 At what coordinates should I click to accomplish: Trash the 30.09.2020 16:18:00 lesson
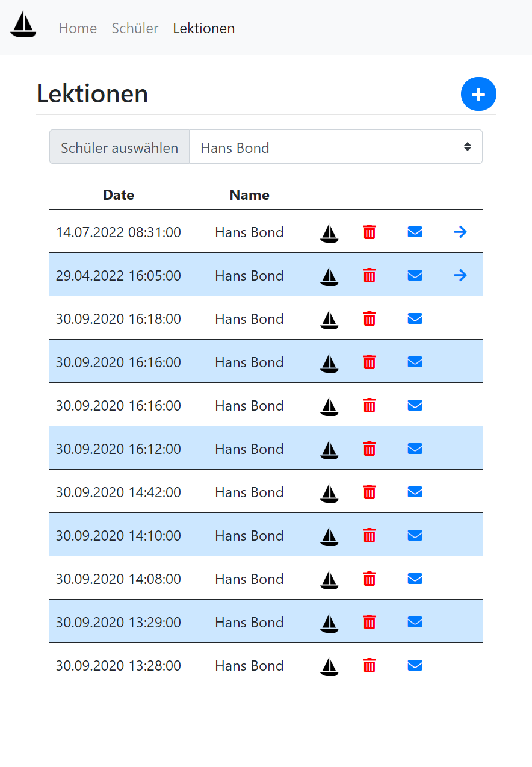370,318
